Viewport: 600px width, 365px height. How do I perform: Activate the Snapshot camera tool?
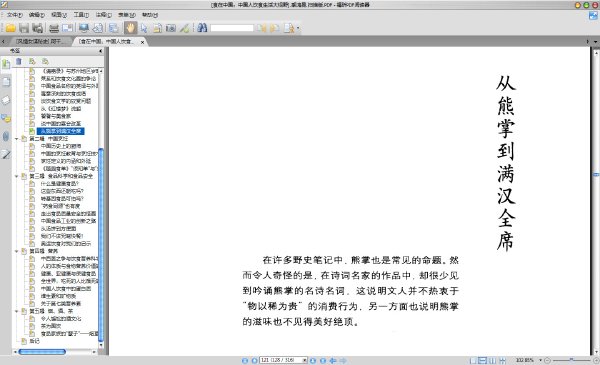coord(171,28)
